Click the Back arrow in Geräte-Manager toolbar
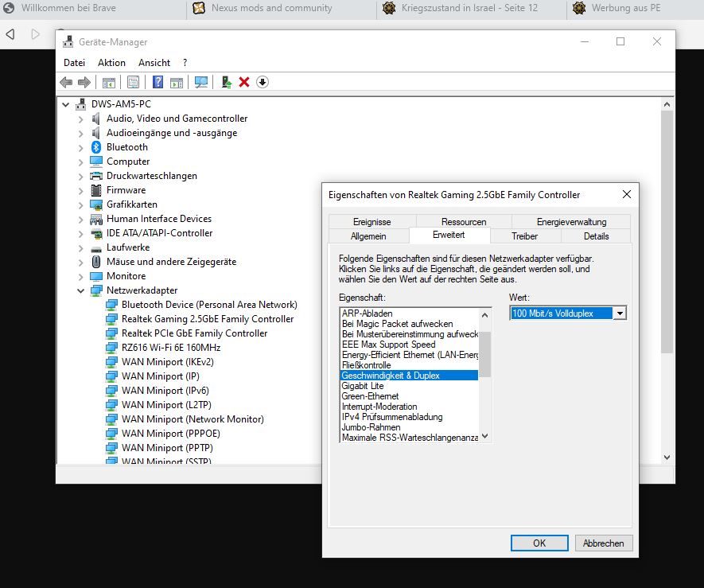The width and height of the screenshot is (704, 588). (66, 82)
